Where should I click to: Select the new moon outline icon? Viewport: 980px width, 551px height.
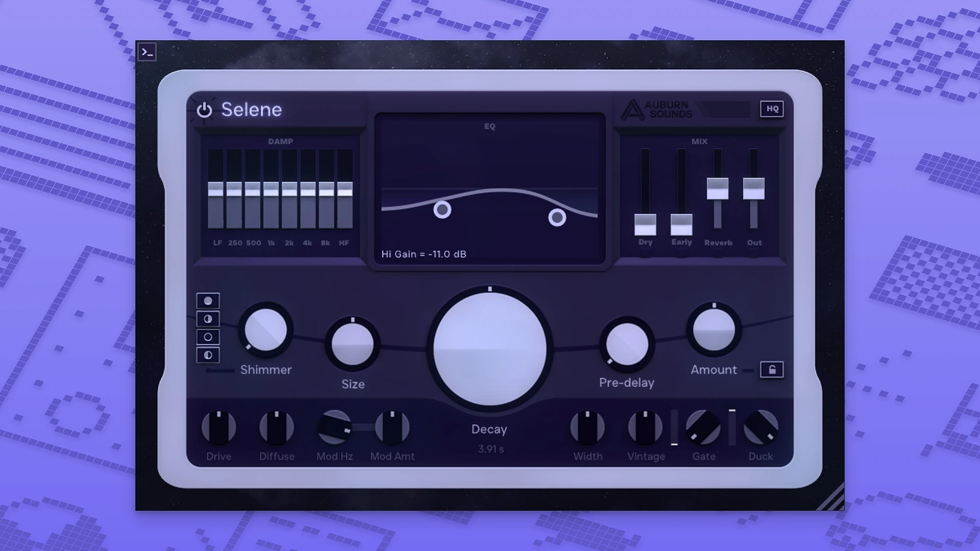pyautogui.click(x=207, y=336)
